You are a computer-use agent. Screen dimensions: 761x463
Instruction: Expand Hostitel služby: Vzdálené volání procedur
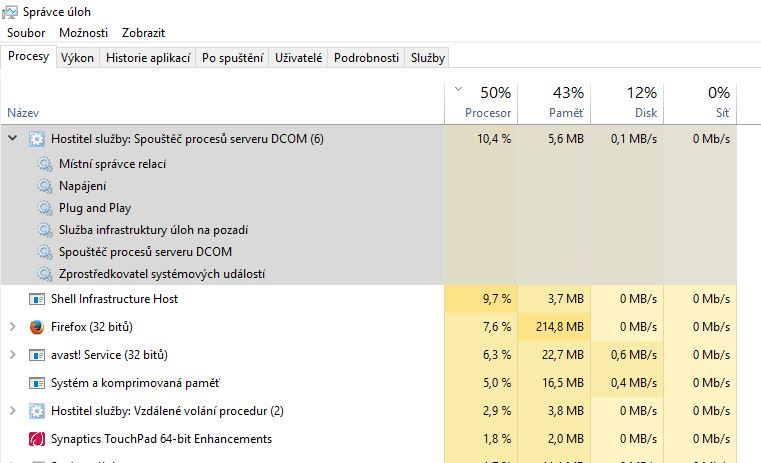coord(13,411)
